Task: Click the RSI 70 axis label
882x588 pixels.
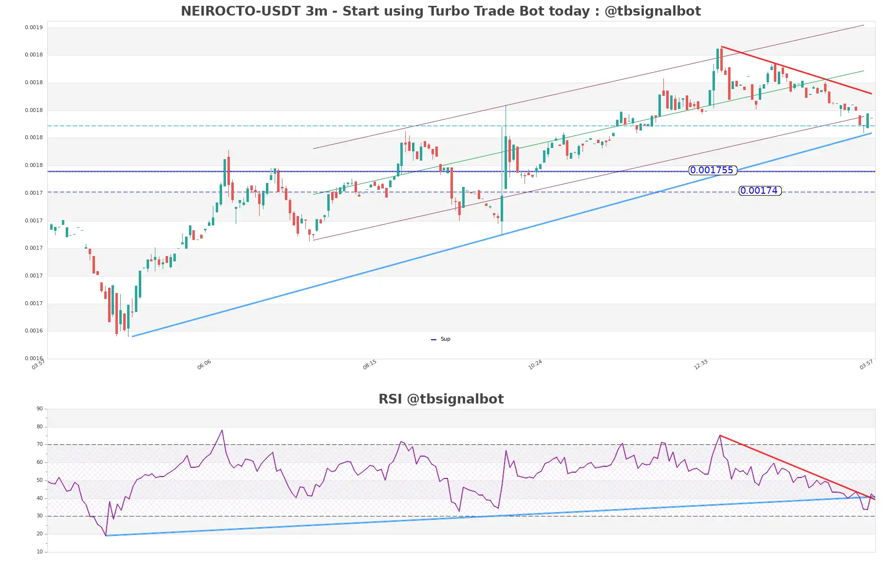Action: tap(39, 444)
